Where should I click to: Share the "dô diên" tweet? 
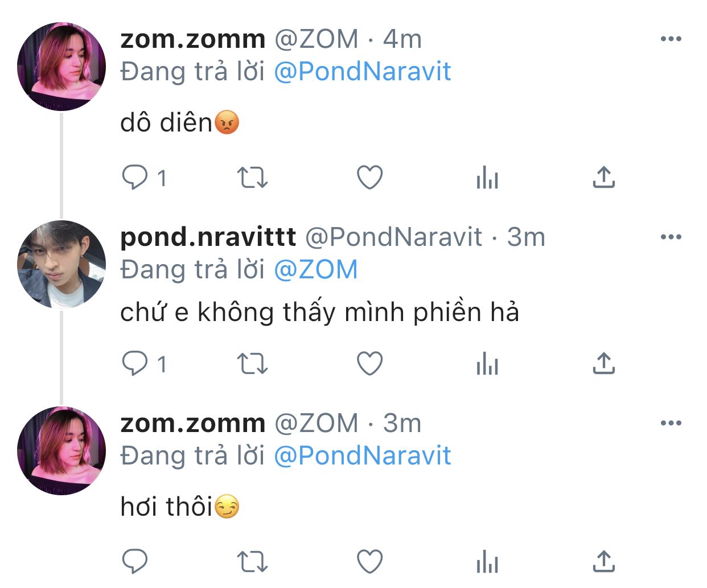[x=604, y=178]
